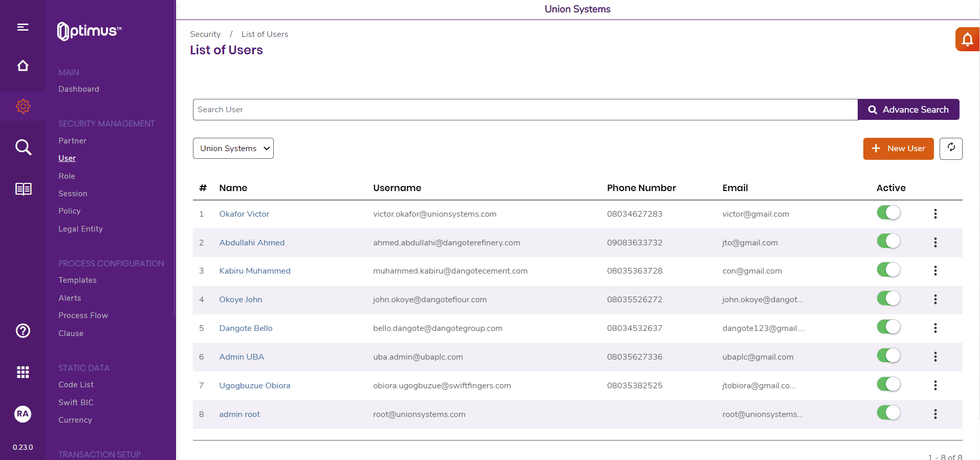Click the Username column header

coord(397,188)
